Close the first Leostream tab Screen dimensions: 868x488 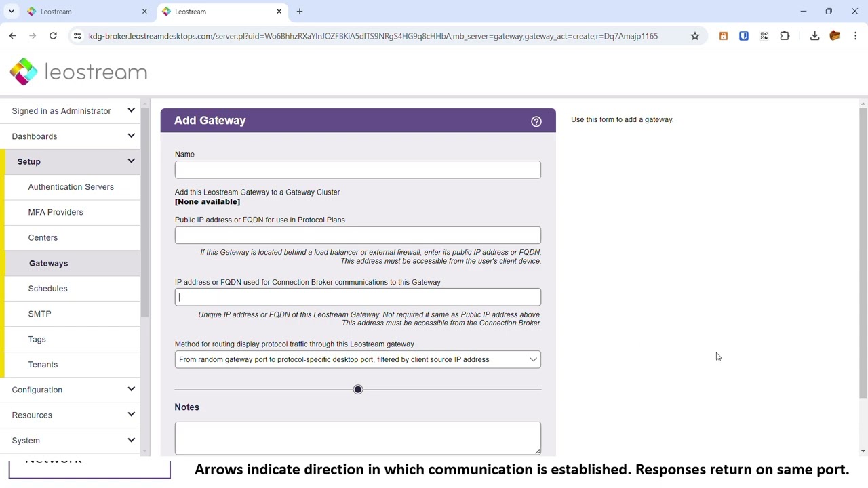click(144, 12)
